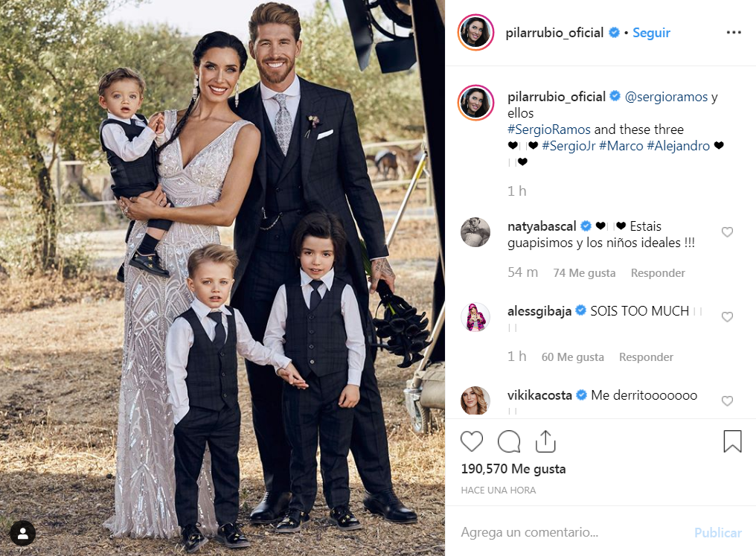Follow the account via Seguir
Screen dimensions: 756x556
[651, 33]
